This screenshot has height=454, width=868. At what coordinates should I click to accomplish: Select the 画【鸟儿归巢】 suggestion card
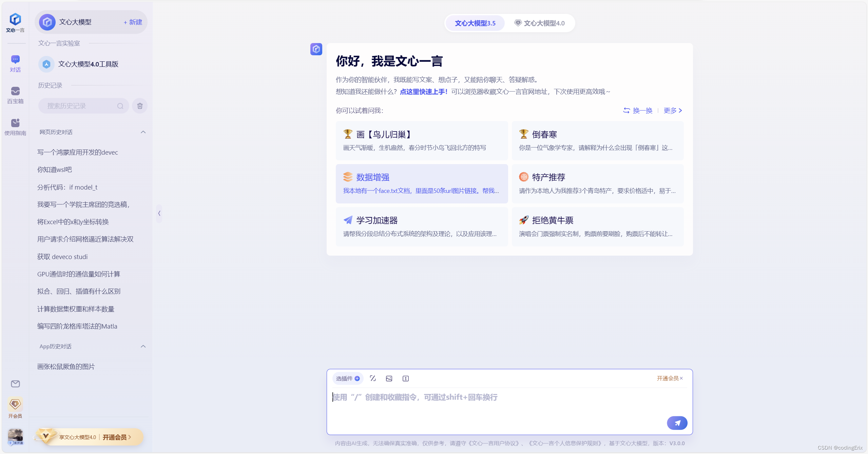tap(422, 141)
